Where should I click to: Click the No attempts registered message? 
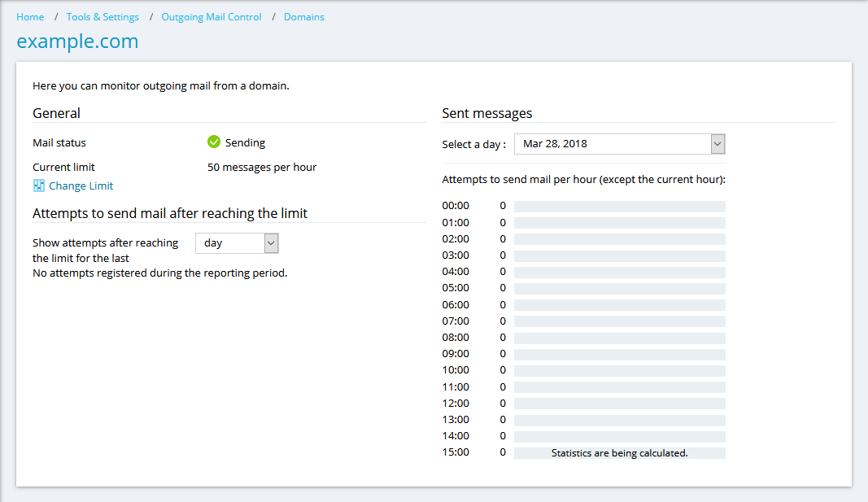coord(159,273)
